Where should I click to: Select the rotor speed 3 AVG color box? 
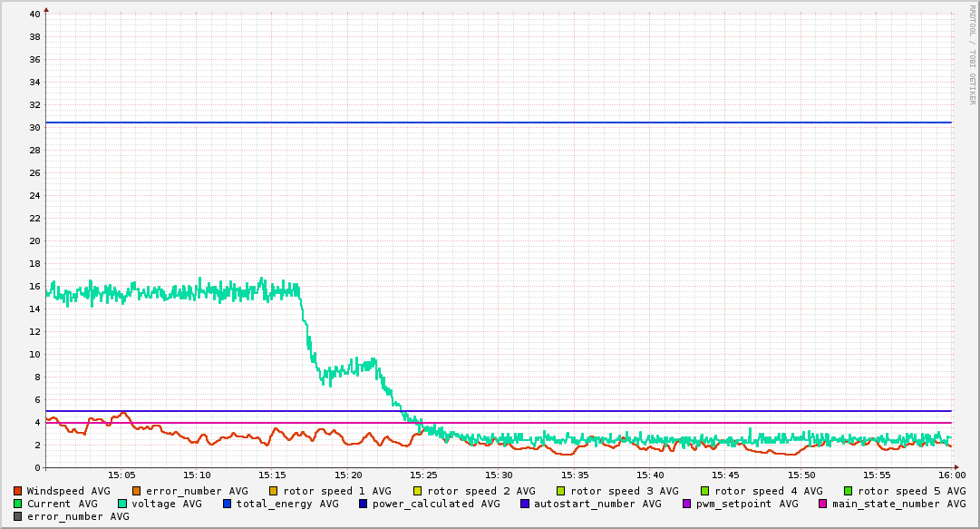561,491
